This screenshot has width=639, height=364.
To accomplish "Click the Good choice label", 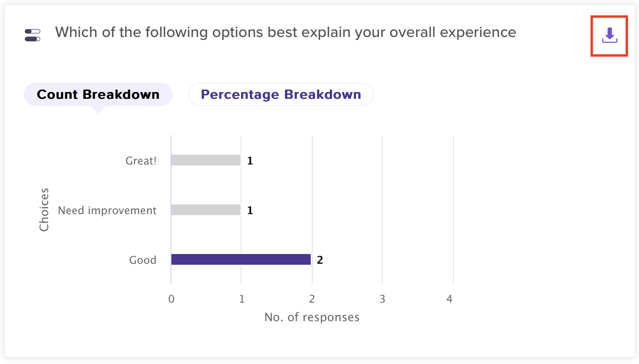I will pyautogui.click(x=143, y=260).
